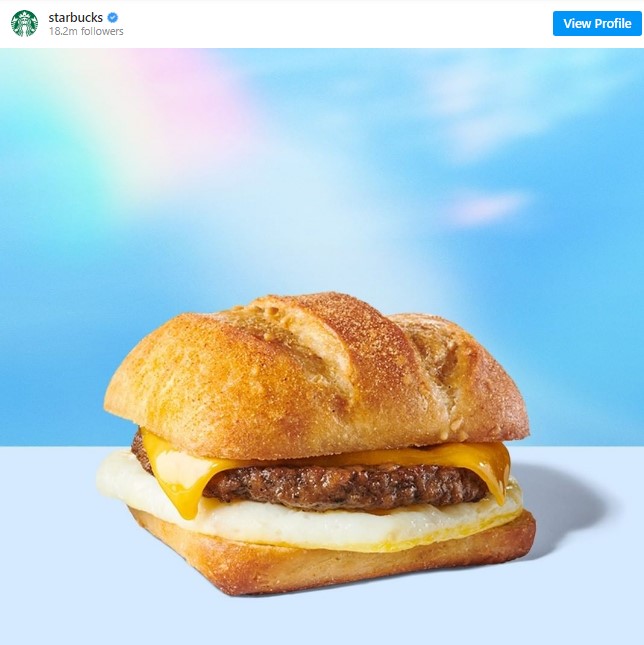Select the 18.2m followers text
This screenshot has height=645, width=644.
click(x=86, y=31)
